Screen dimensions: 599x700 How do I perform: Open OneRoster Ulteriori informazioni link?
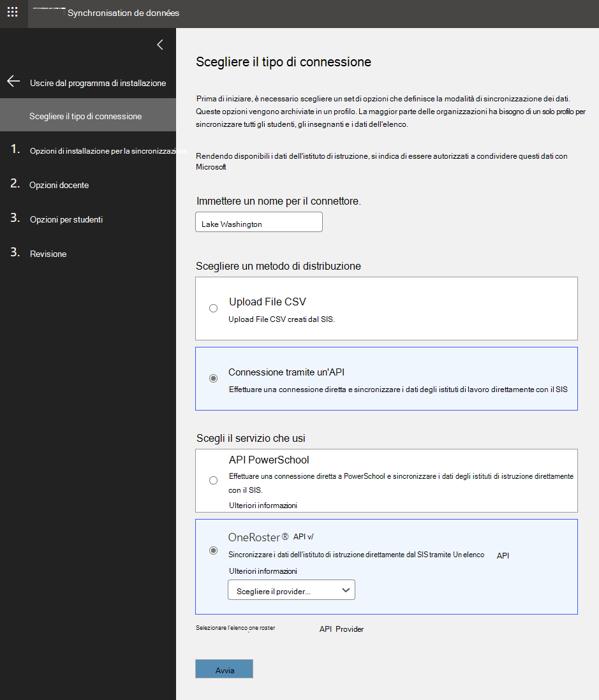[x=263, y=571]
